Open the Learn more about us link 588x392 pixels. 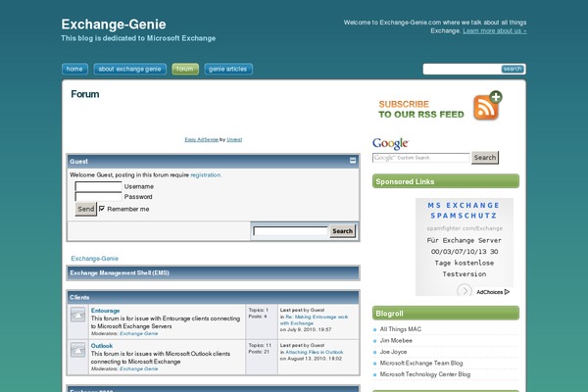(495, 30)
